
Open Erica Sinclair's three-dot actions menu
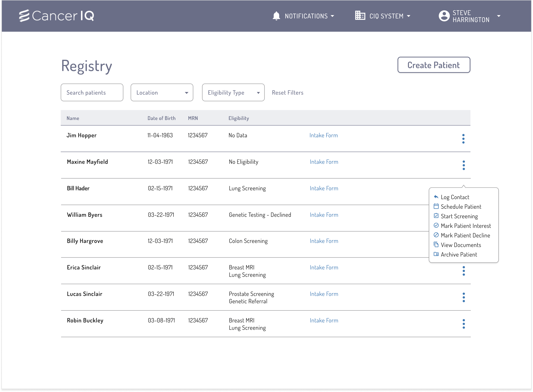coord(463,271)
